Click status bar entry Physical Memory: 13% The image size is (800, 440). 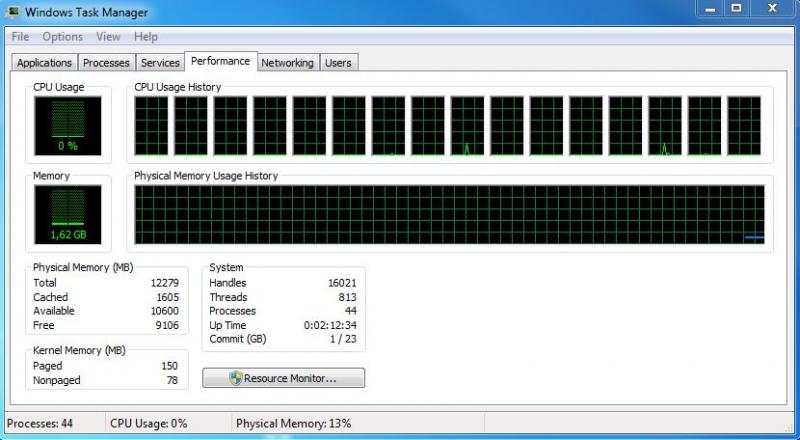click(293, 424)
